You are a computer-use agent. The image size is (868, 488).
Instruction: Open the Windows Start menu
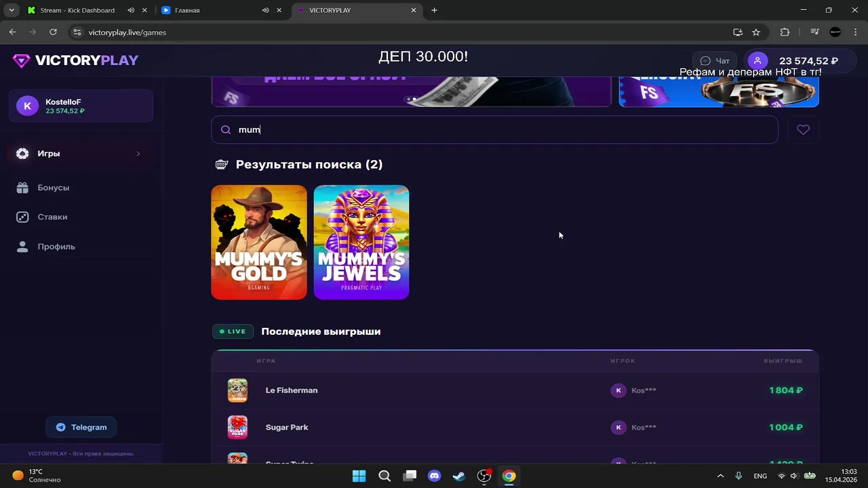[359, 476]
